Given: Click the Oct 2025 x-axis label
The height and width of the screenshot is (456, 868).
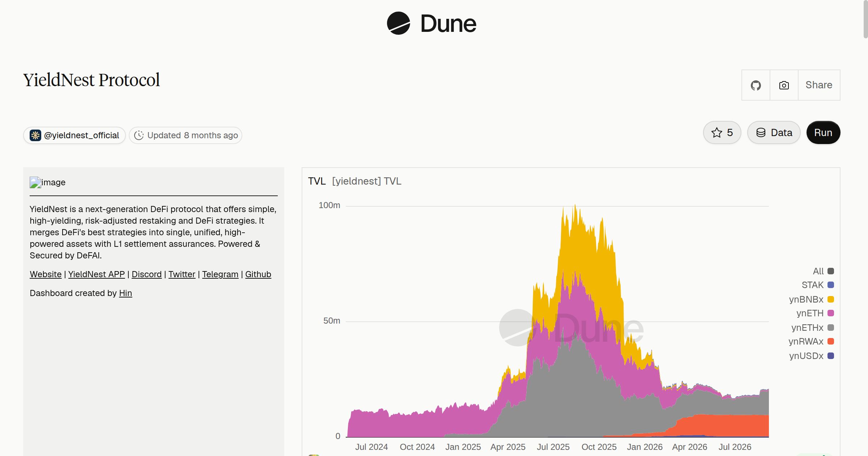Looking at the screenshot, I should tap(599, 447).
